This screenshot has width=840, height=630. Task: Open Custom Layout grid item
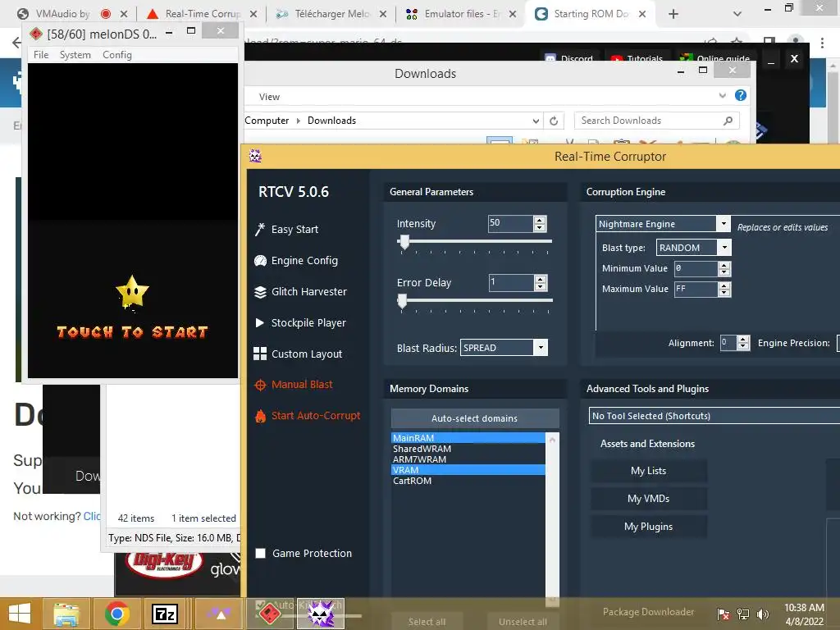[298, 354]
